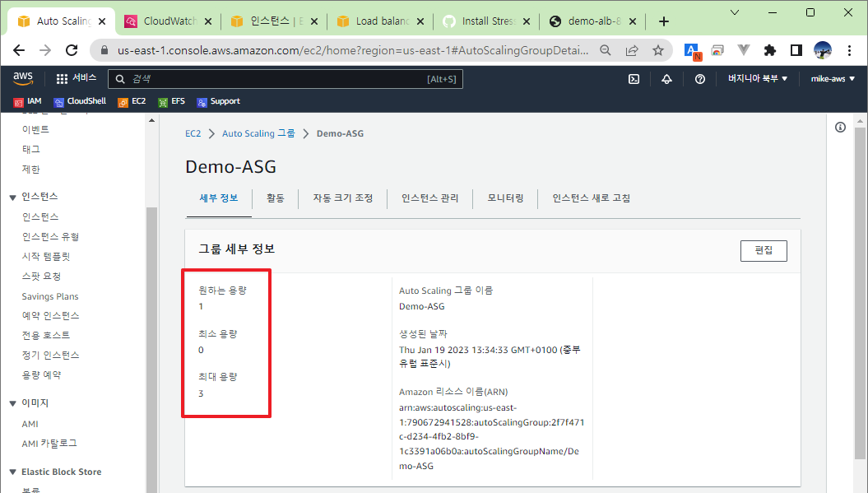Click the site lock icon in address bar
Image resolution: width=868 pixels, height=493 pixels.
[x=104, y=50]
